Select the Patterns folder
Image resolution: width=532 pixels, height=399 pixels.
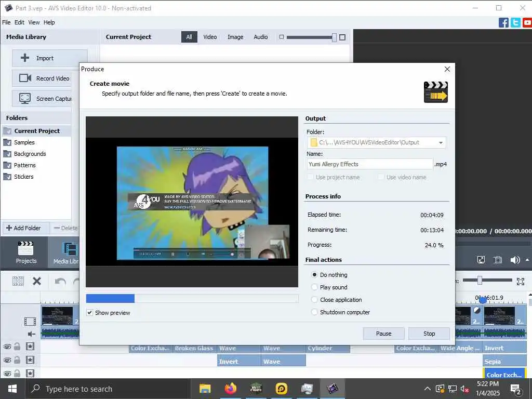(x=24, y=165)
